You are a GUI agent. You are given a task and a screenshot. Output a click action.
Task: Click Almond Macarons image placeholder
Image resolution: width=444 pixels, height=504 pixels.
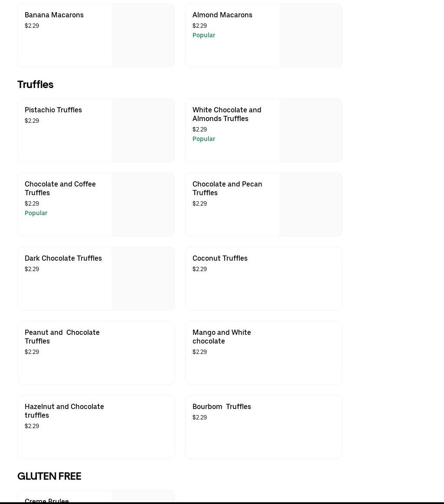310,36
